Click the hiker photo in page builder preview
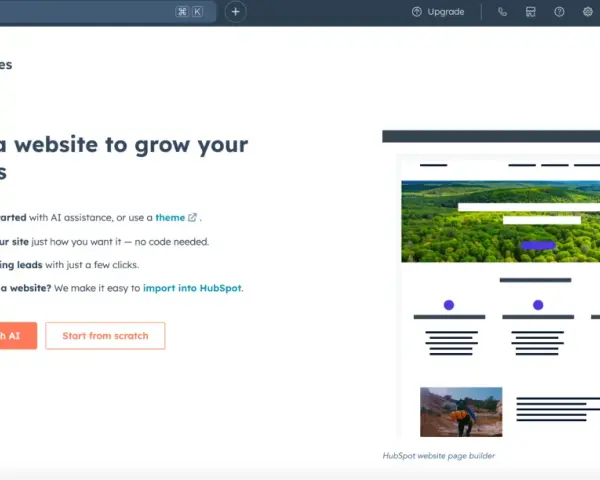Image resolution: width=600 pixels, height=480 pixels. (461, 412)
